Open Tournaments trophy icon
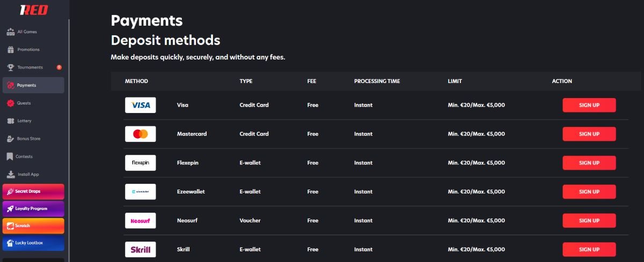The image size is (644, 262). (10, 68)
